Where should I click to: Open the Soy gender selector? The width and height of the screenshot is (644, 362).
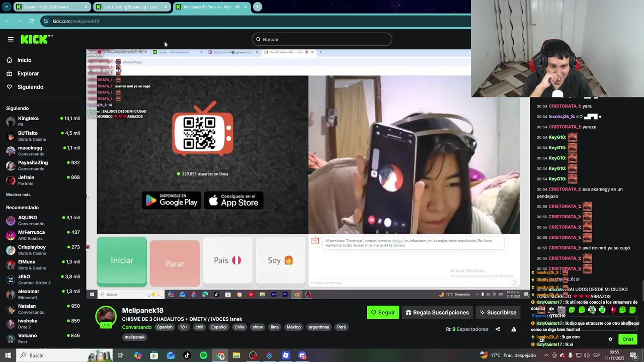click(x=281, y=260)
